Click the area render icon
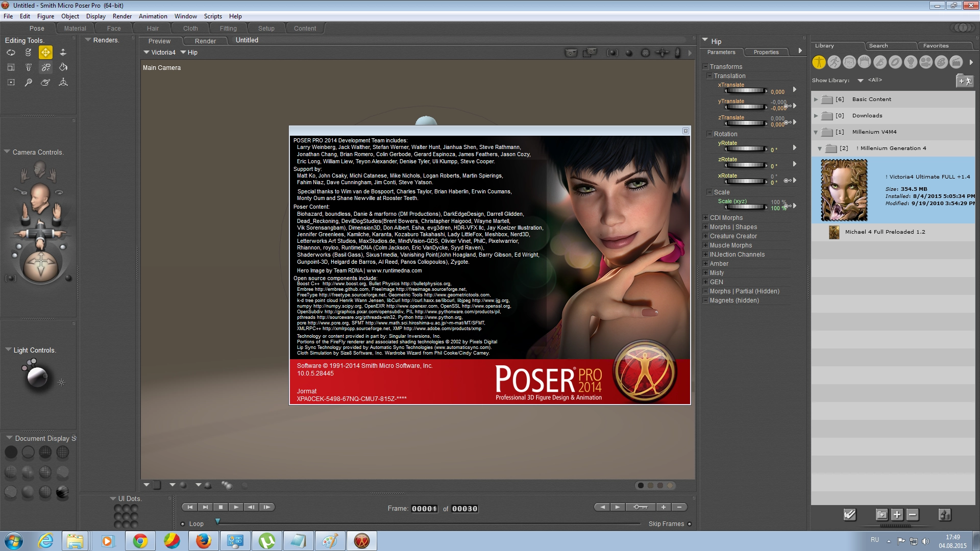The width and height of the screenshot is (980, 551). tap(590, 53)
